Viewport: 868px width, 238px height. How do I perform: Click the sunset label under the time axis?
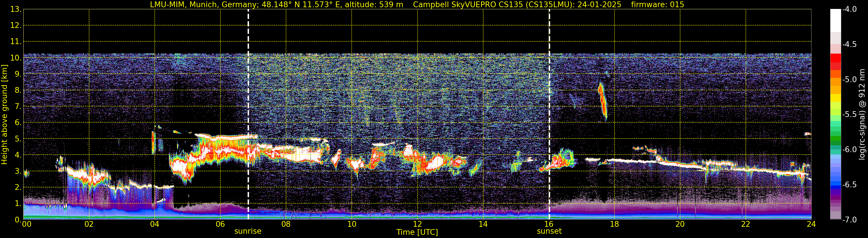pos(549,231)
